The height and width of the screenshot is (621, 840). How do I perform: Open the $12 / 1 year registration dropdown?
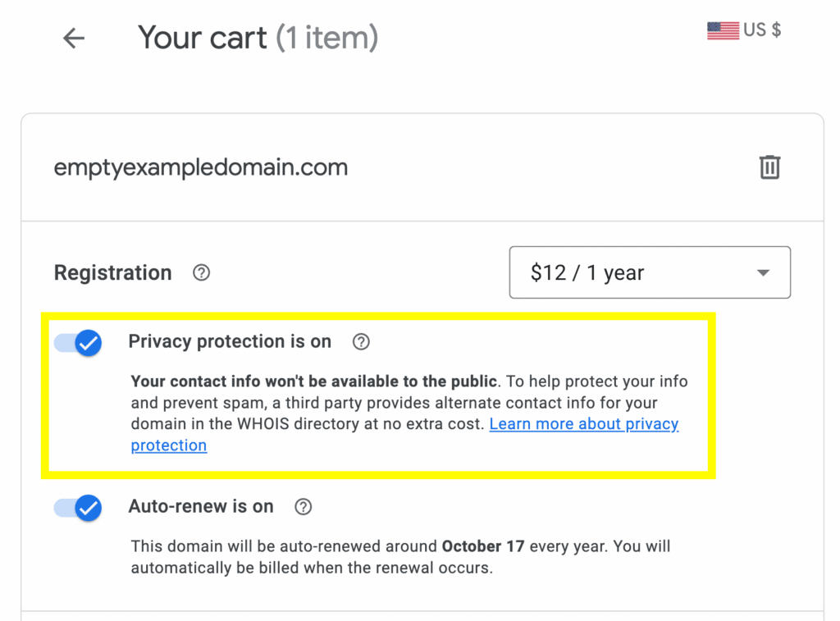click(x=650, y=272)
